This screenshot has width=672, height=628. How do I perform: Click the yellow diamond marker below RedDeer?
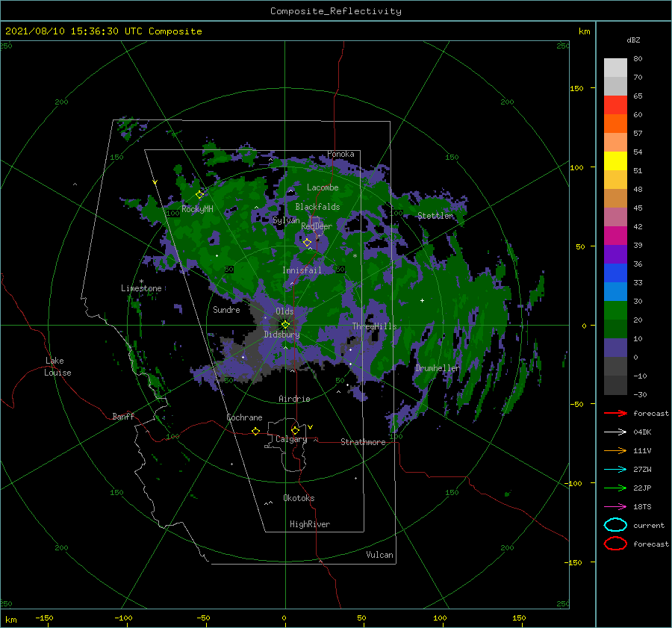pyautogui.click(x=307, y=243)
